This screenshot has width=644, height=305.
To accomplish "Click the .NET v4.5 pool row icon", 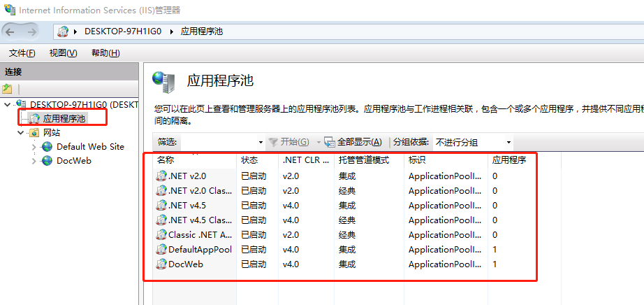I will point(161,206).
